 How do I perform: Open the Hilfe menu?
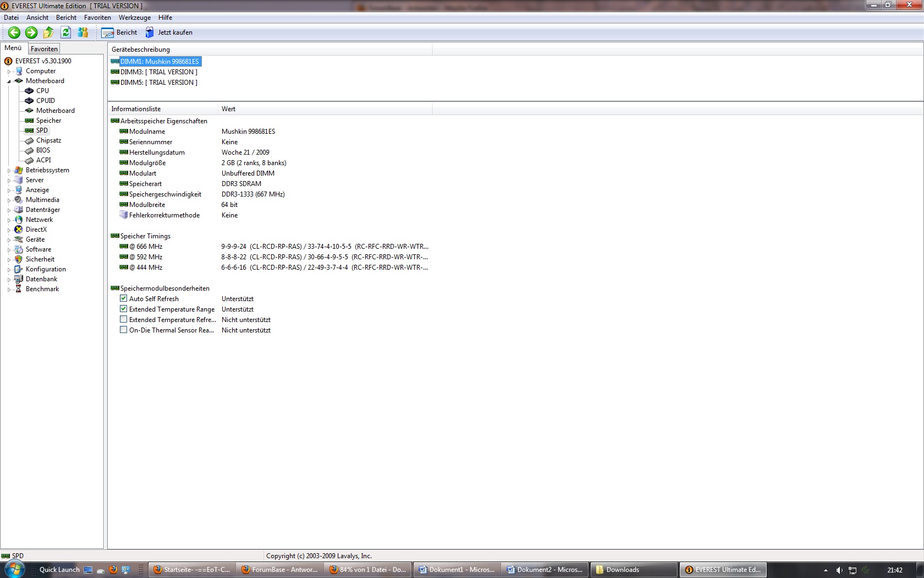coord(165,18)
